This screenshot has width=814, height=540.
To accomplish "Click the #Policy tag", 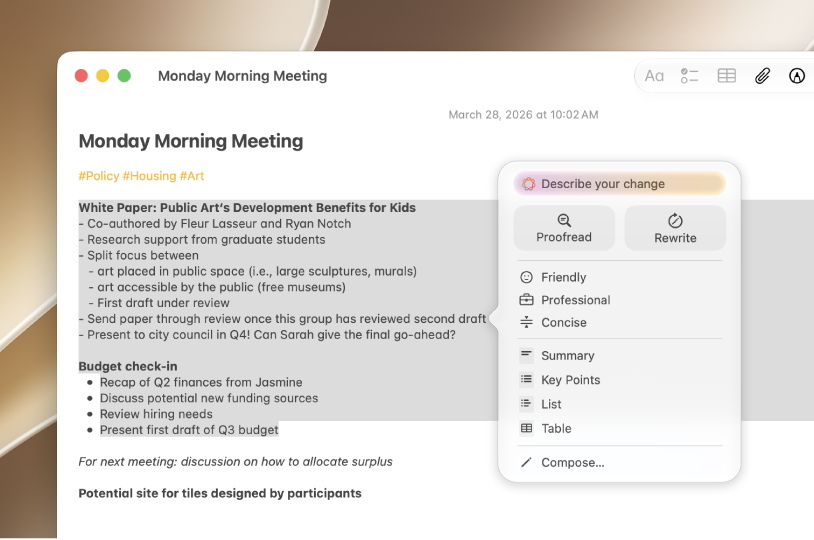I will click(99, 176).
